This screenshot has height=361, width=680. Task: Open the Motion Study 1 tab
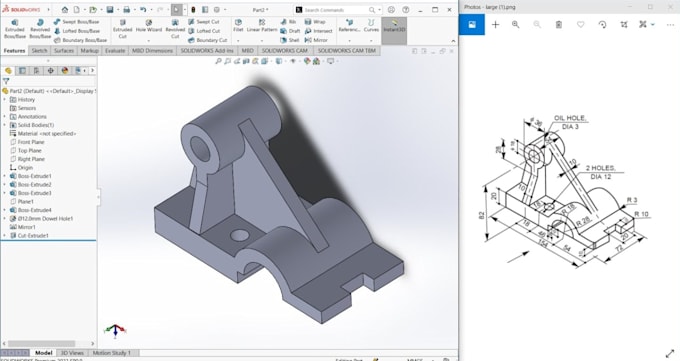point(111,353)
